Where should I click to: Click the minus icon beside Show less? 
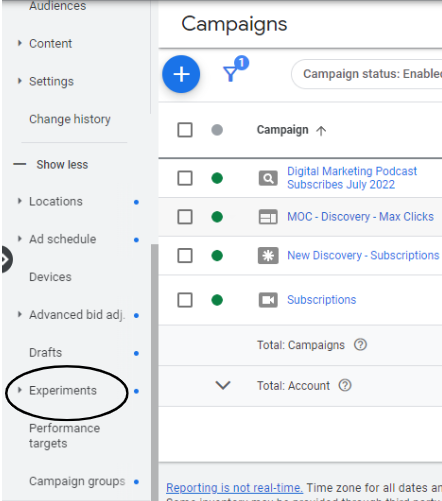pyautogui.click(x=20, y=164)
